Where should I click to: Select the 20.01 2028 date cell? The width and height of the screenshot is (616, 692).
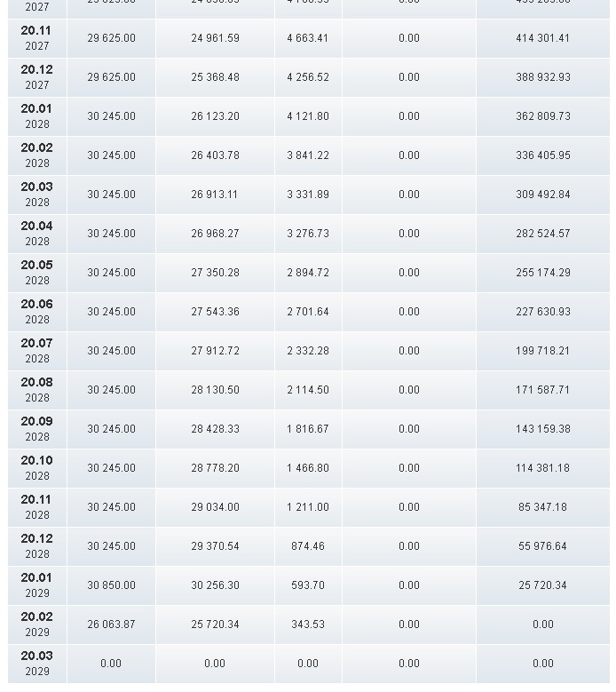(37, 116)
